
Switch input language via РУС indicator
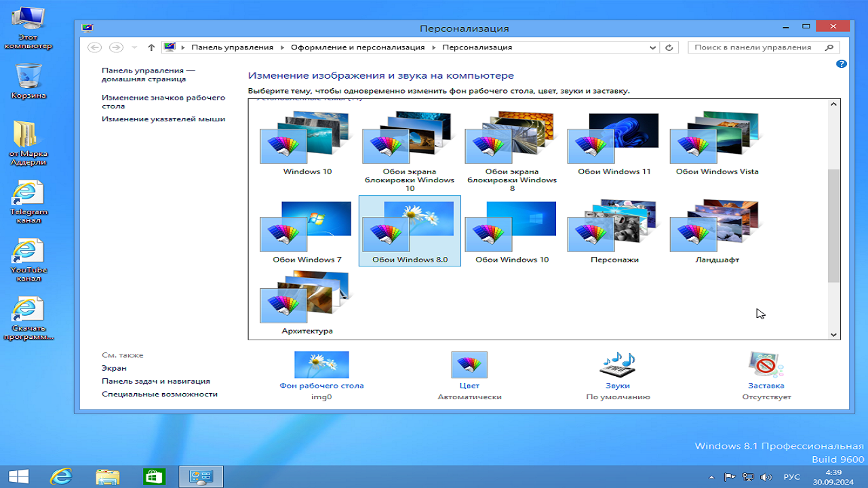[791, 476]
